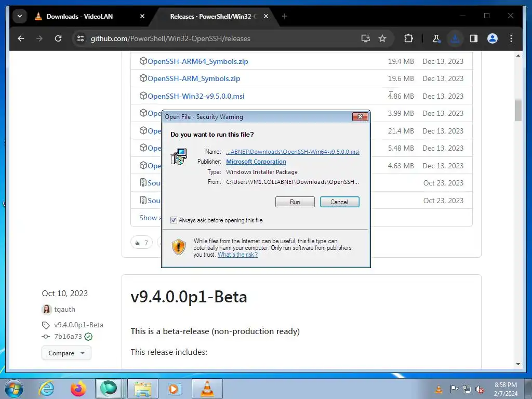
Task: Click the OpenSSH-Win64-v9.5.0.0.msi file name link
Action: 292,152
